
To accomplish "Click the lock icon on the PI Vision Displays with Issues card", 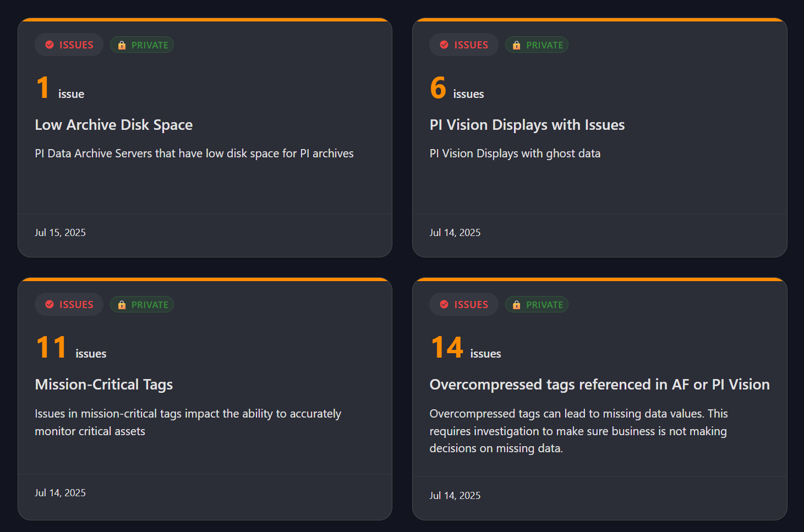I will click(x=516, y=45).
